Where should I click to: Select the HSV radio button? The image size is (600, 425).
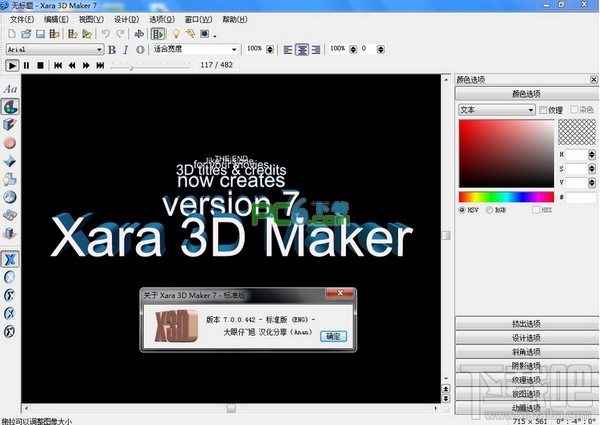pyautogui.click(x=463, y=211)
